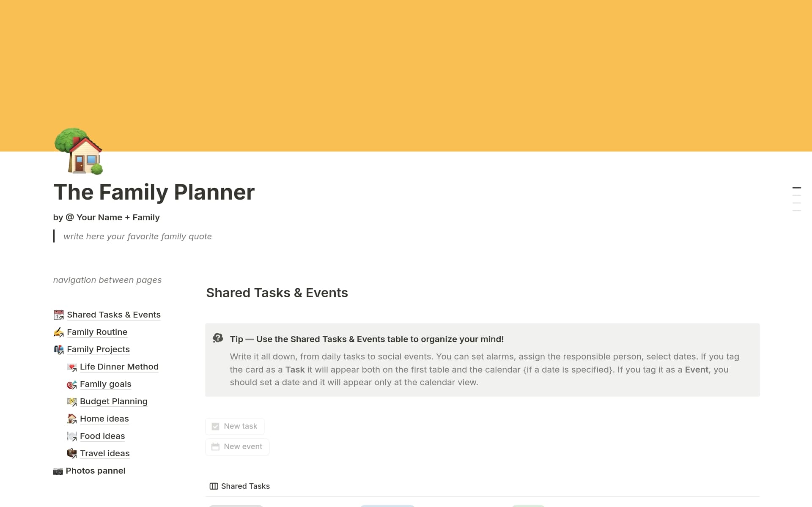The image size is (812, 507).
Task: Click the favorite family quote placeholder text
Action: 138,236
